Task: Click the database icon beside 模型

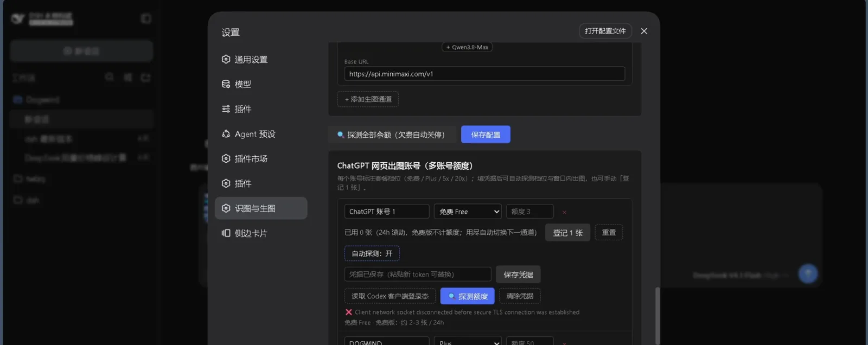Action: pos(226,84)
